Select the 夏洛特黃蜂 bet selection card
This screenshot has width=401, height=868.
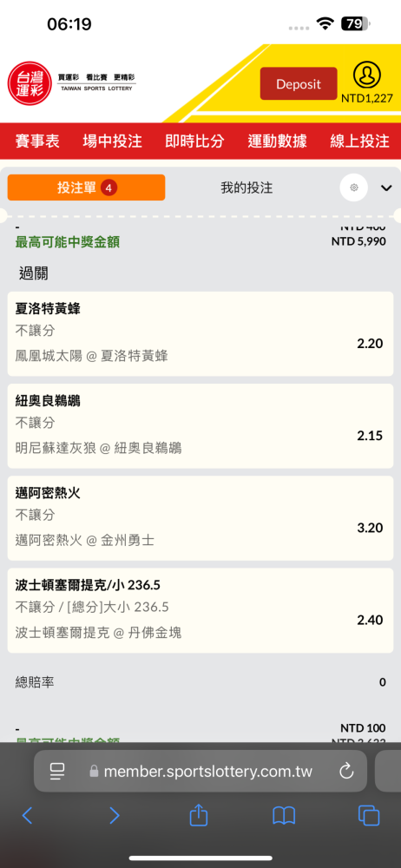point(200,334)
